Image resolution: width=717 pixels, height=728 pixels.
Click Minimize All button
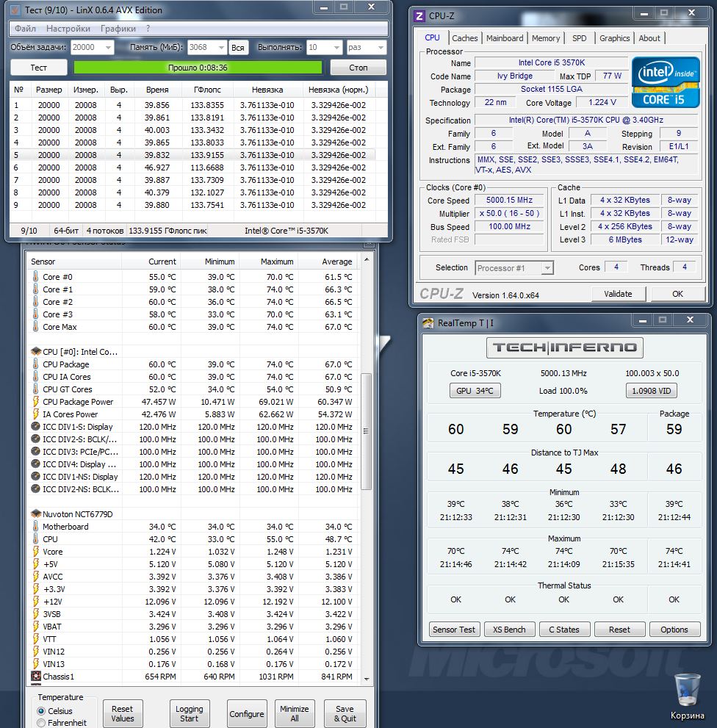(295, 713)
